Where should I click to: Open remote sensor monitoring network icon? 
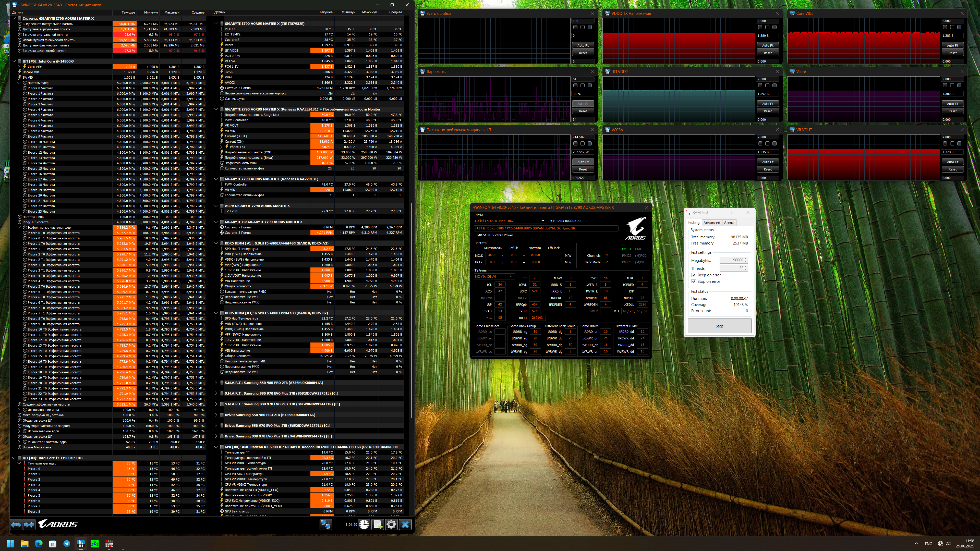tap(326, 525)
